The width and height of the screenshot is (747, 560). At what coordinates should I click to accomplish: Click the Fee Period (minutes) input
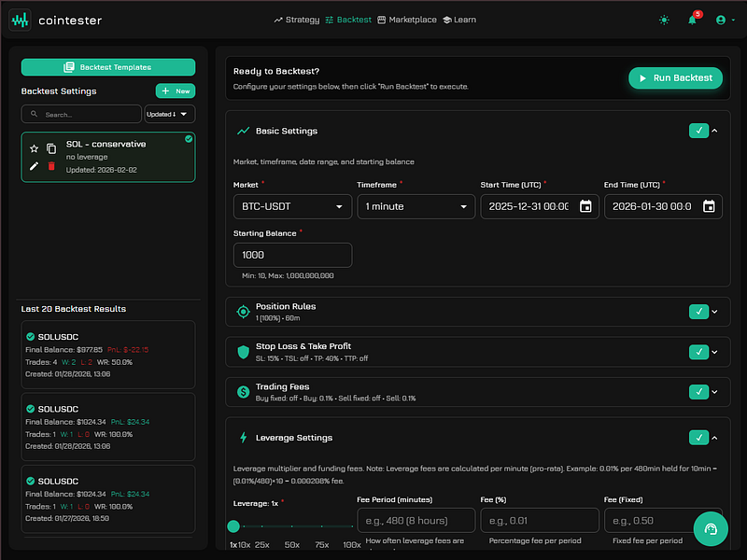[416, 521]
